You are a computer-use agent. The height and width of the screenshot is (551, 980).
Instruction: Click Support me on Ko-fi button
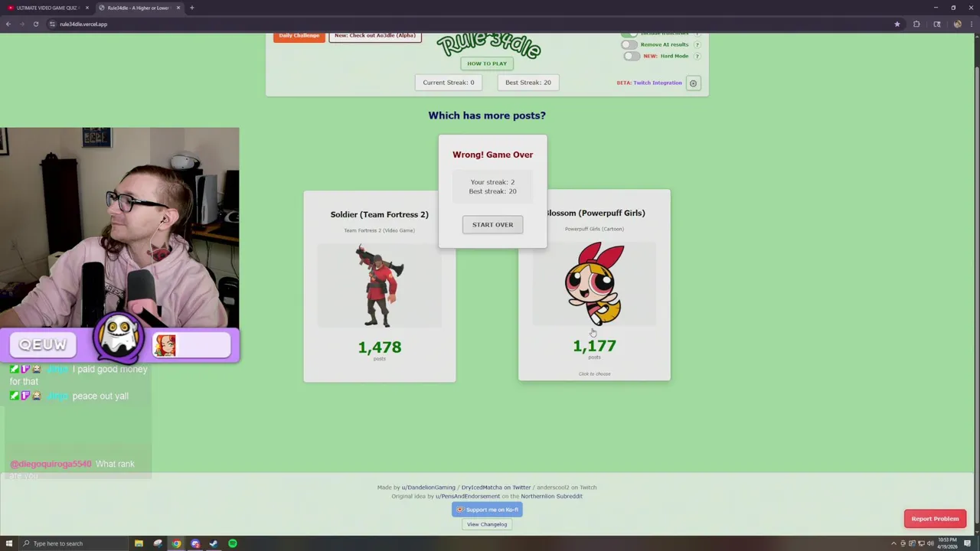(x=487, y=510)
